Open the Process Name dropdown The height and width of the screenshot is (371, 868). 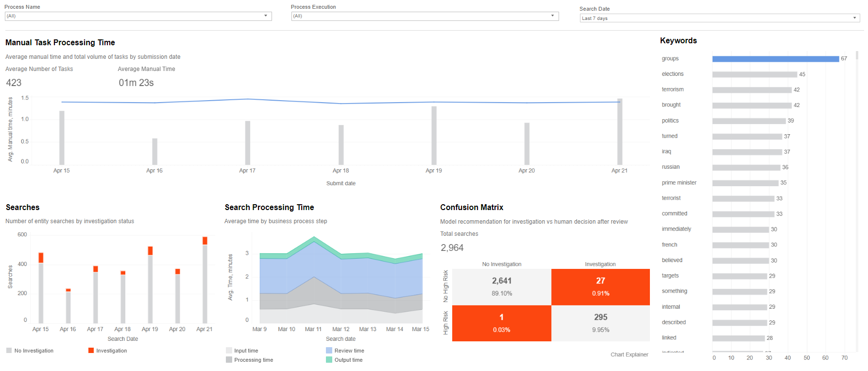point(138,16)
